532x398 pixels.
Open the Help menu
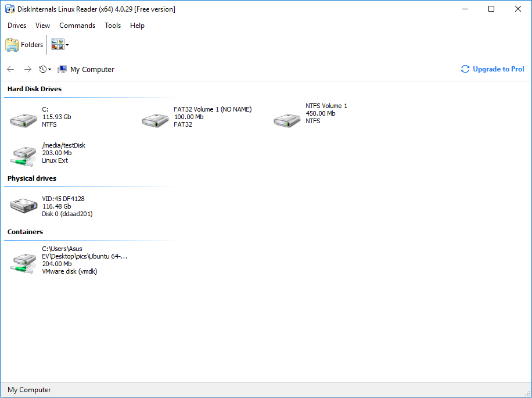[x=137, y=26]
